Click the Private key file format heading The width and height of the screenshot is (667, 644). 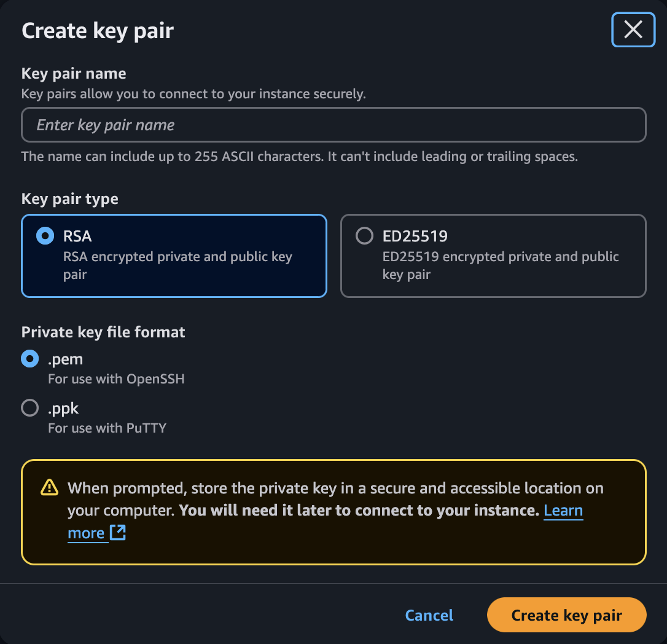tap(103, 332)
